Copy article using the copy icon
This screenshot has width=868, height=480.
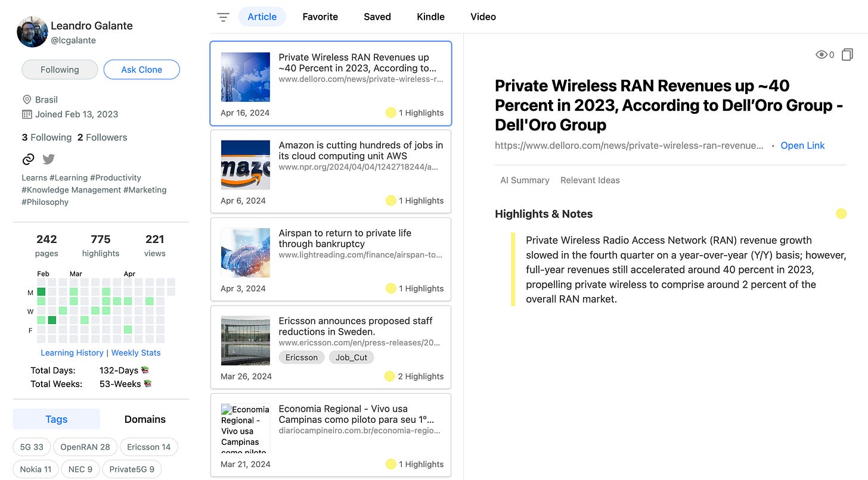(847, 55)
